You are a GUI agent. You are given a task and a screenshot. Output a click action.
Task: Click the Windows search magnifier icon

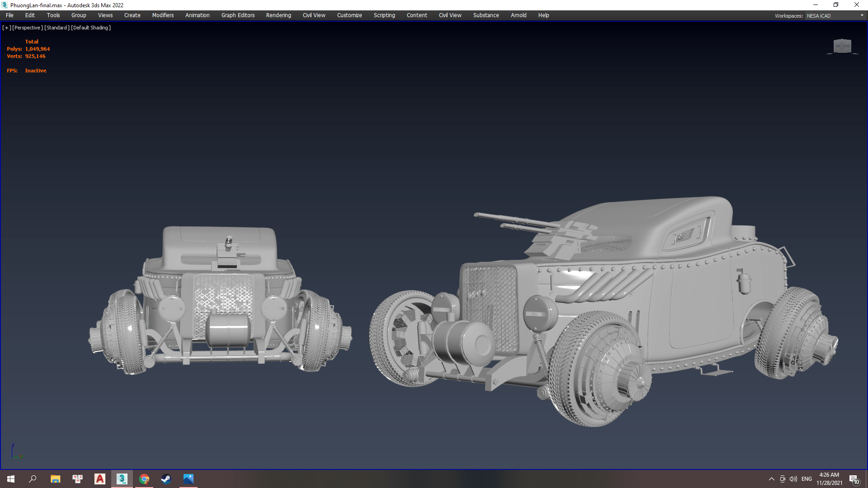click(x=33, y=479)
